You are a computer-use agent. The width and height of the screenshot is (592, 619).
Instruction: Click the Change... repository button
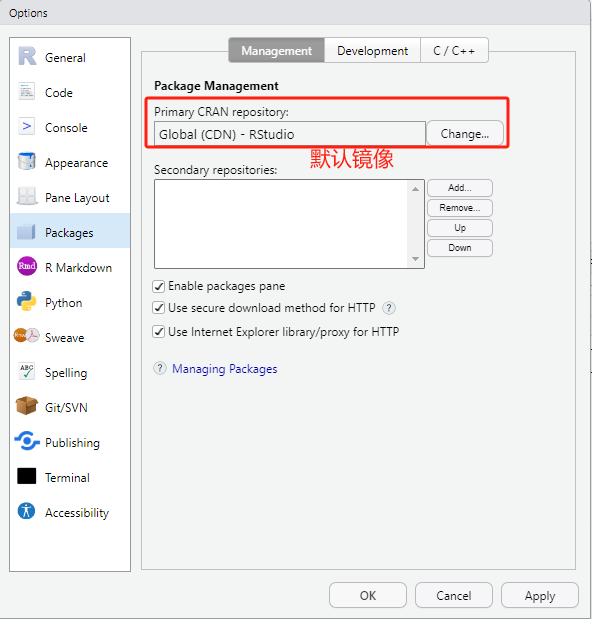465,134
